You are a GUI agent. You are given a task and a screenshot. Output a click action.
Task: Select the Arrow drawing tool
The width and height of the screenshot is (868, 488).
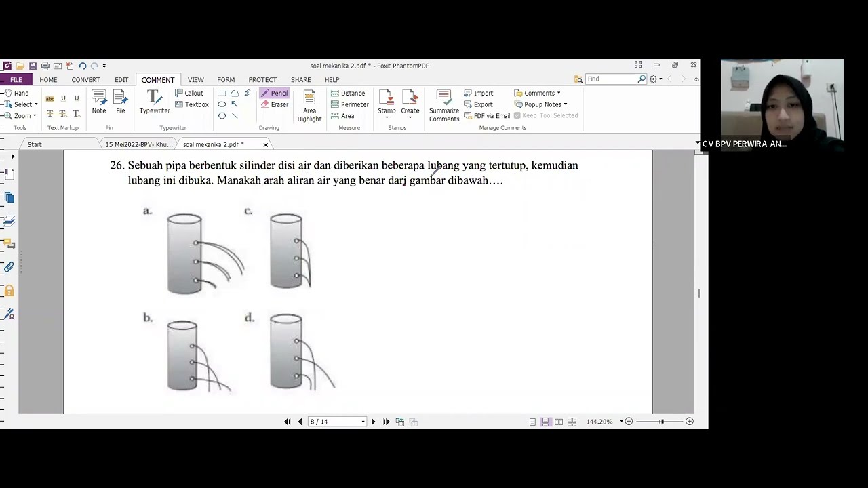click(235, 104)
